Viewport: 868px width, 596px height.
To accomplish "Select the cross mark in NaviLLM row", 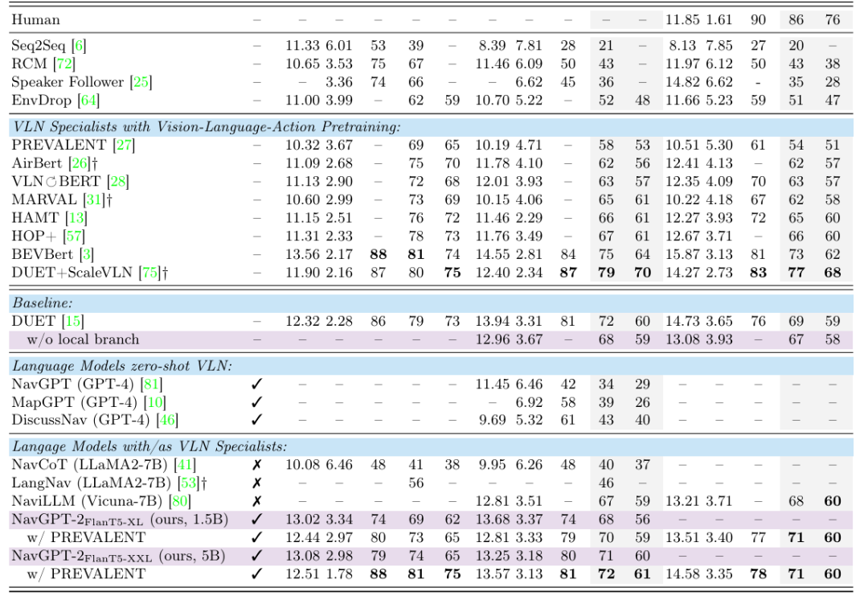I will pyautogui.click(x=256, y=501).
